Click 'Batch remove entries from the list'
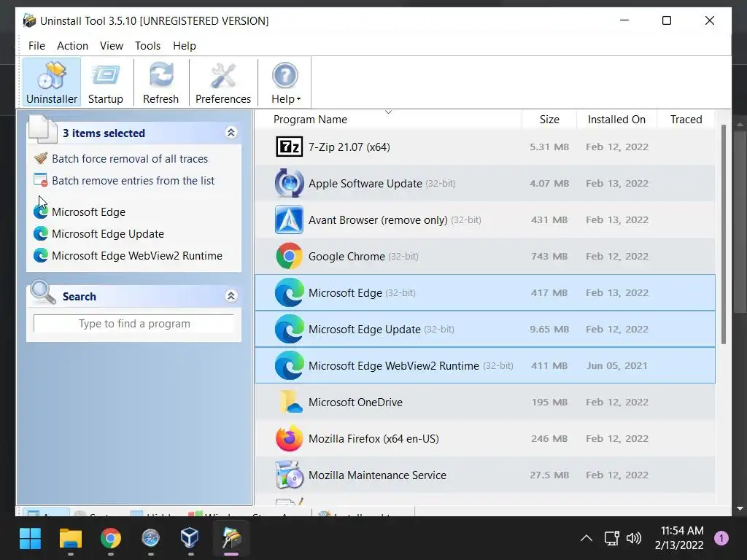 click(x=133, y=181)
